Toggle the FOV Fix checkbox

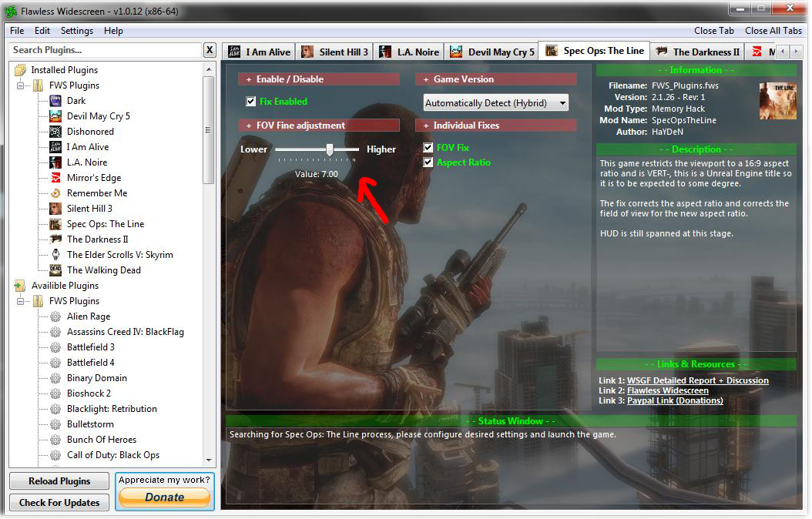pos(428,148)
